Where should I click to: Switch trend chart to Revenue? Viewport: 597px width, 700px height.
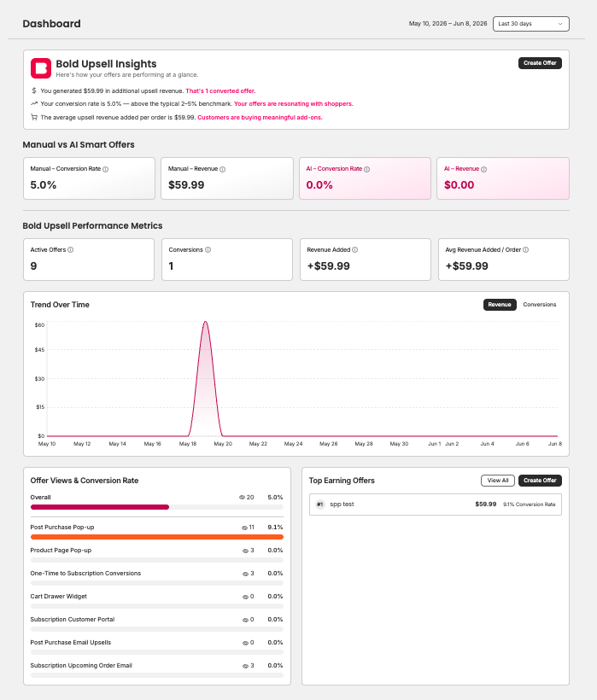click(x=500, y=305)
